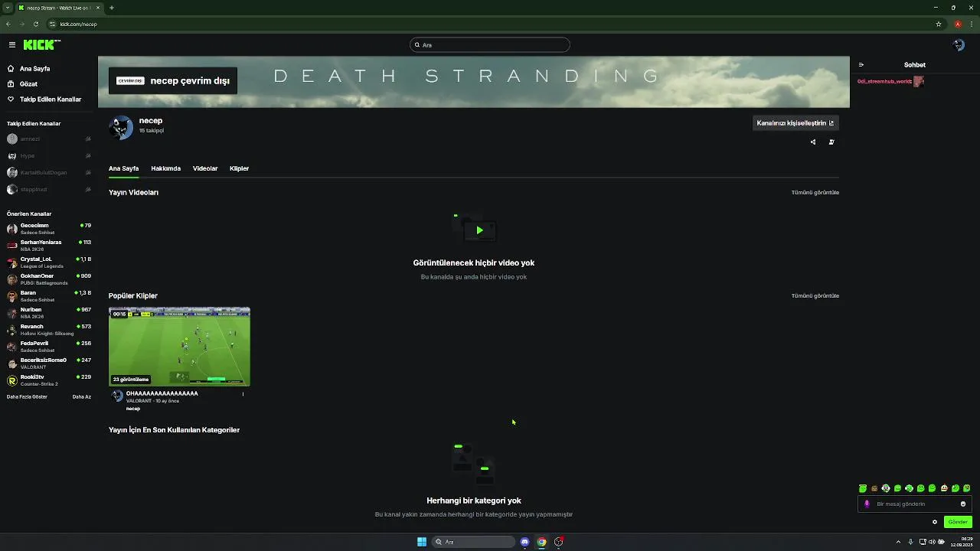Click the volume icon in system tray
The image size is (980, 551).
click(932, 542)
